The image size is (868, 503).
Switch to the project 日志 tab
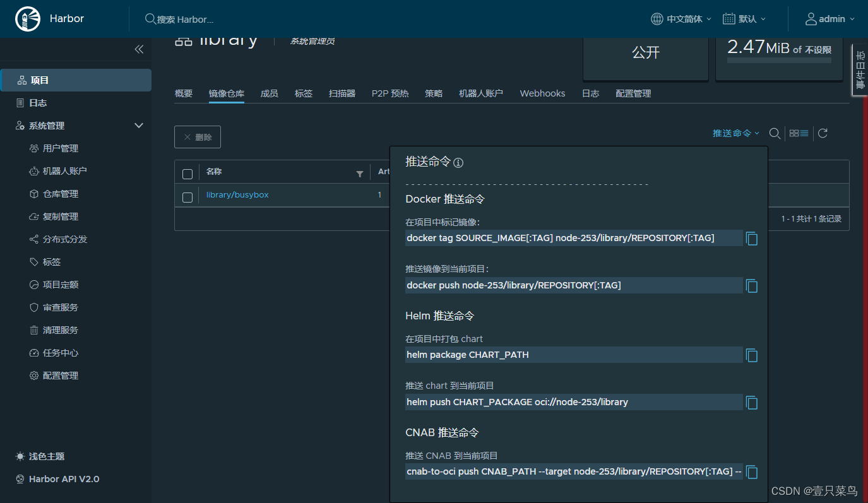click(590, 93)
